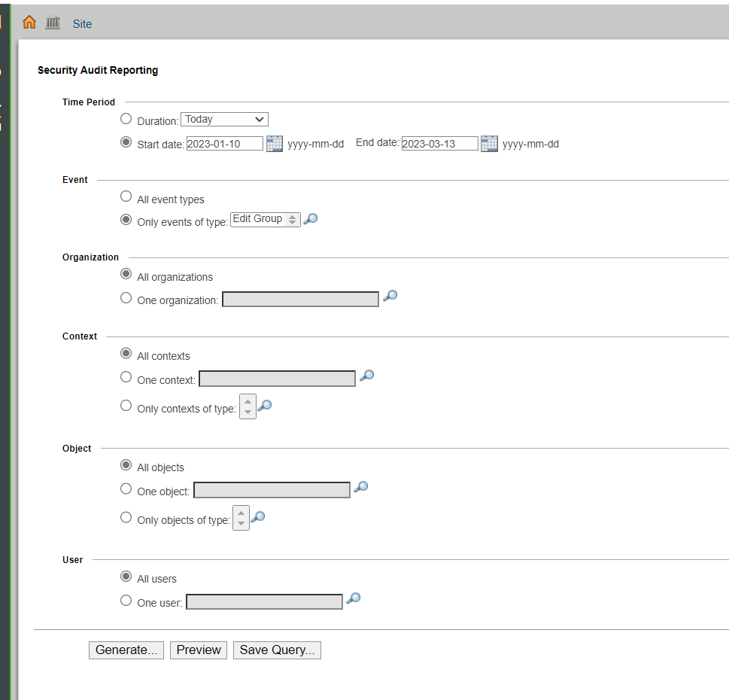
Task: Click inside the start date input field
Action: (x=225, y=143)
